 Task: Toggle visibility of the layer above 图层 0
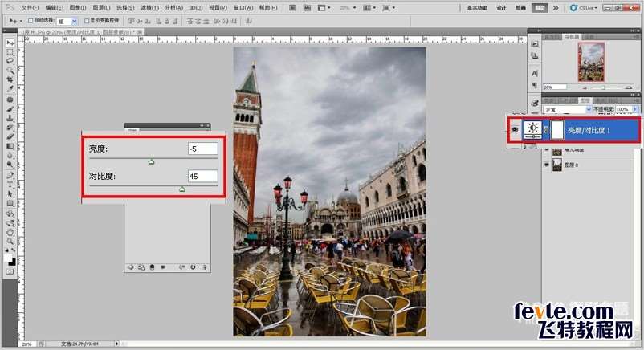tap(546, 150)
